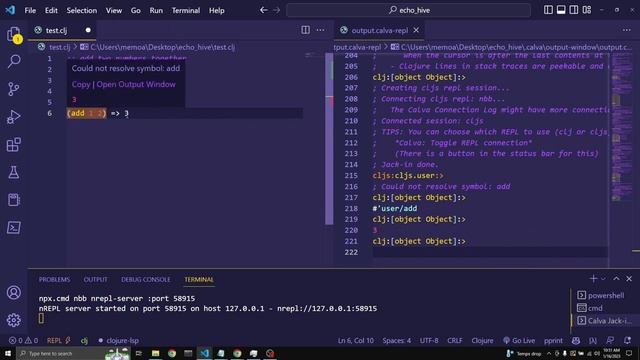Open the Go menu
The height and width of the screenshot is (360, 640).
point(136,10)
